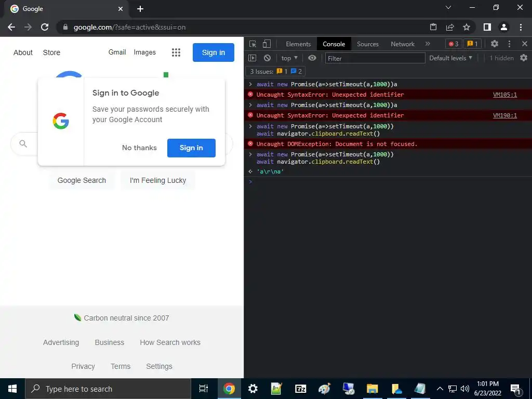532x399 pixels.
Task: Click the inspect element picker icon
Action: coord(253,44)
